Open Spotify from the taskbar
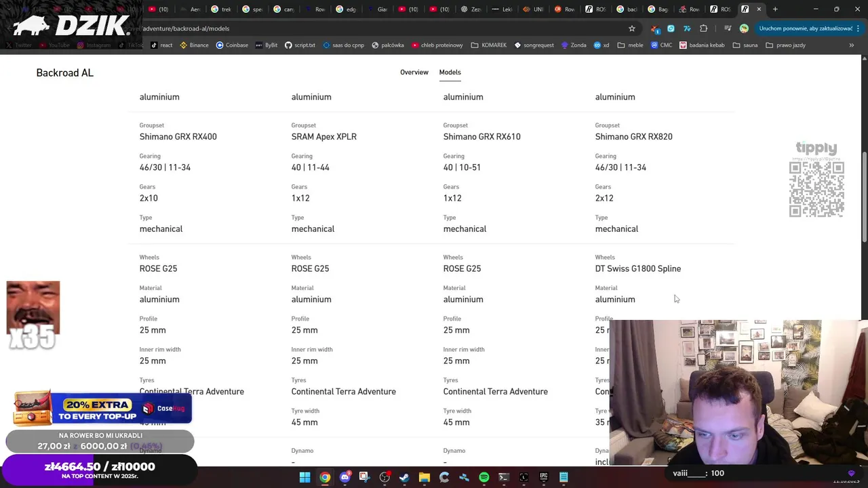Viewport: 868px width, 488px height. [x=484, y=477]
